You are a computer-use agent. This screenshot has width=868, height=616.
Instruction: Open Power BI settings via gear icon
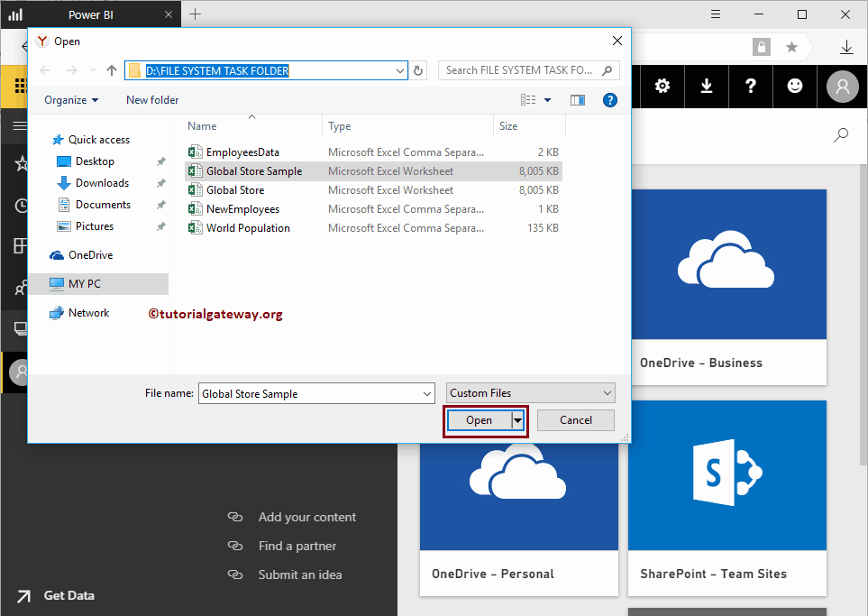(662, 87)
